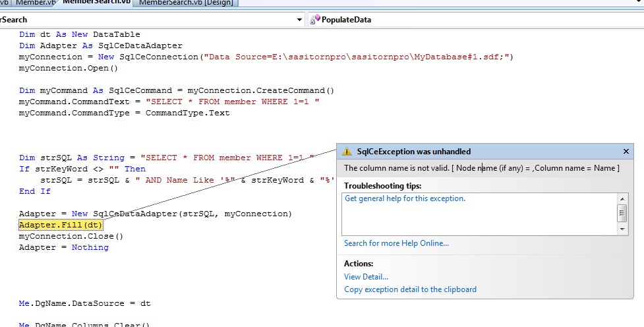Click Search for more Help Online link
The image size is (644, 327).
coord(396,243)
